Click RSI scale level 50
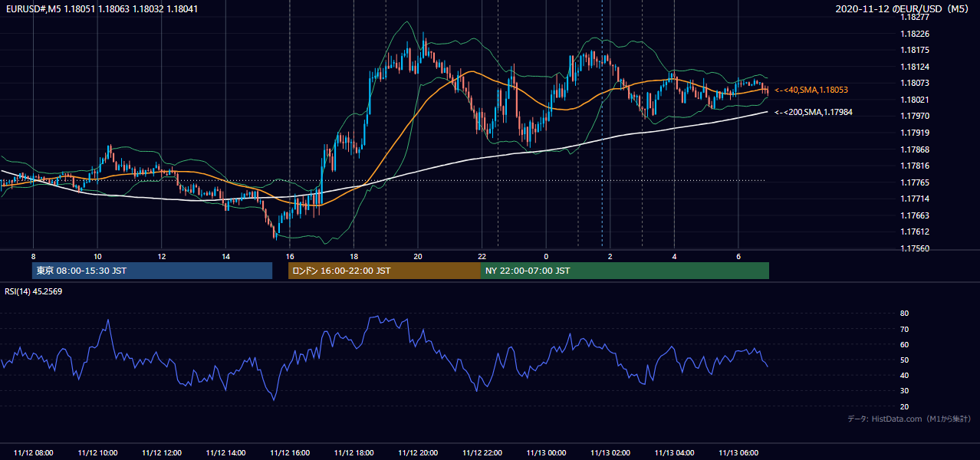The height and width of the screenshot is (460, 980). (905, 360)
